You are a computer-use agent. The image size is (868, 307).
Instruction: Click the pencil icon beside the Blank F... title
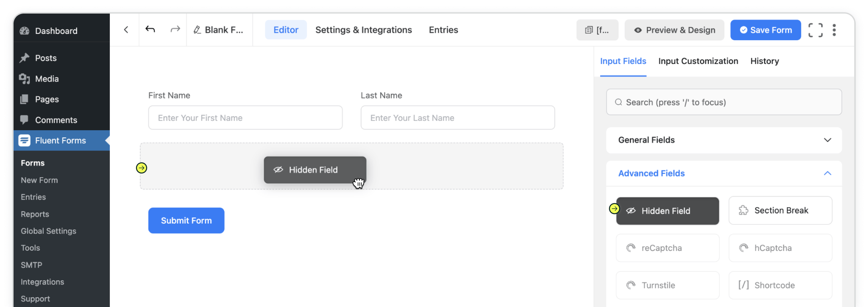[x=197, y=30]
